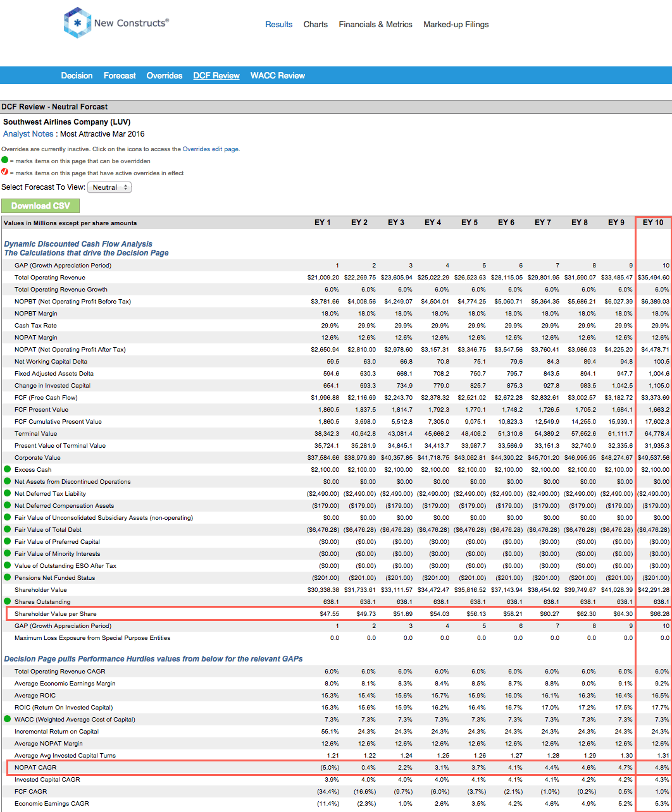Open the Analyst Notes link
The width and height of the screenshot is (672, 812).
[x=28, y=134]
